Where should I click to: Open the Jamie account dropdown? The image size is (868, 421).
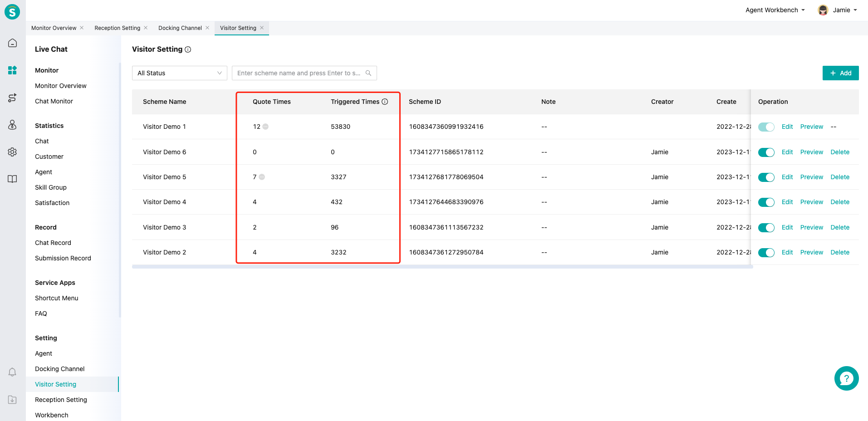tap(845, 10)
